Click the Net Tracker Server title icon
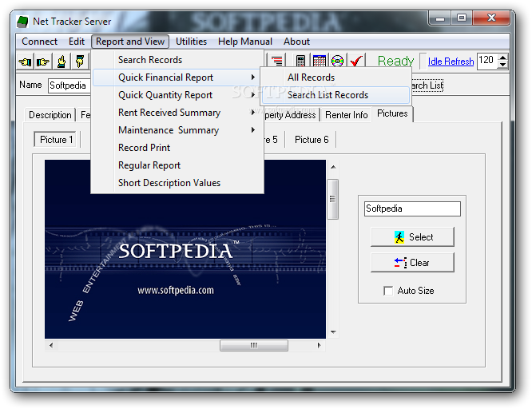Screen dimensions: 532x409 click(x=22, y=22)
